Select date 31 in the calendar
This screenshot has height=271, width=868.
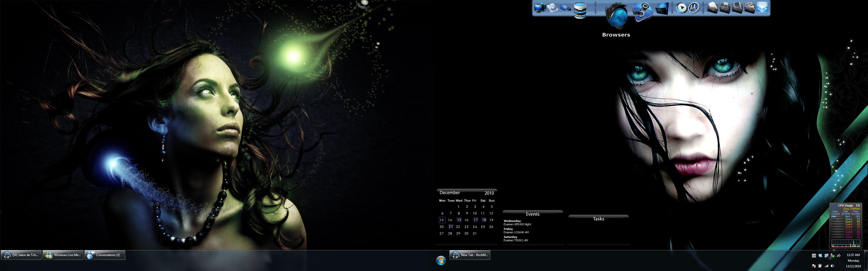tap(475, 234)
